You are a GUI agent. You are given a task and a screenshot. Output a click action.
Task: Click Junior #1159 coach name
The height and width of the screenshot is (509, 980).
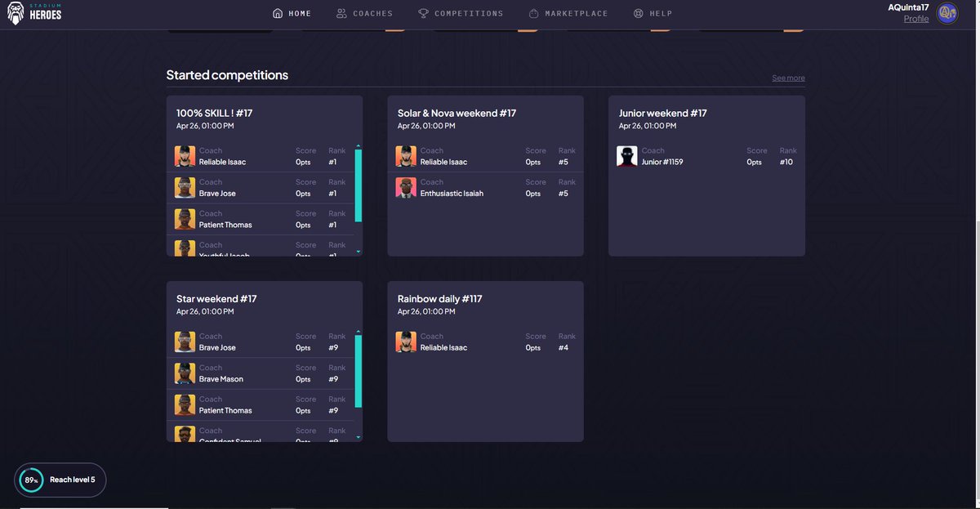(662, 162)
